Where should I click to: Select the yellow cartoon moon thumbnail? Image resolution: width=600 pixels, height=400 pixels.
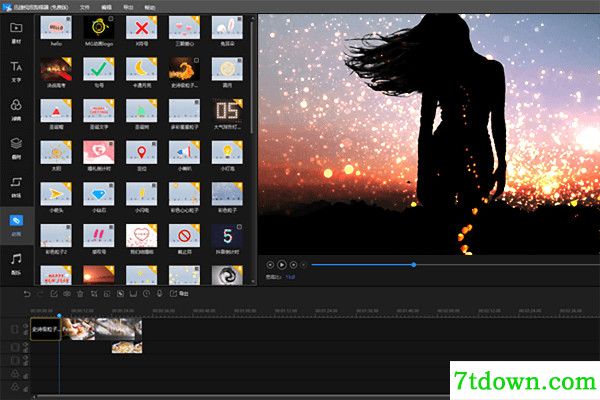tap(142, 69)
